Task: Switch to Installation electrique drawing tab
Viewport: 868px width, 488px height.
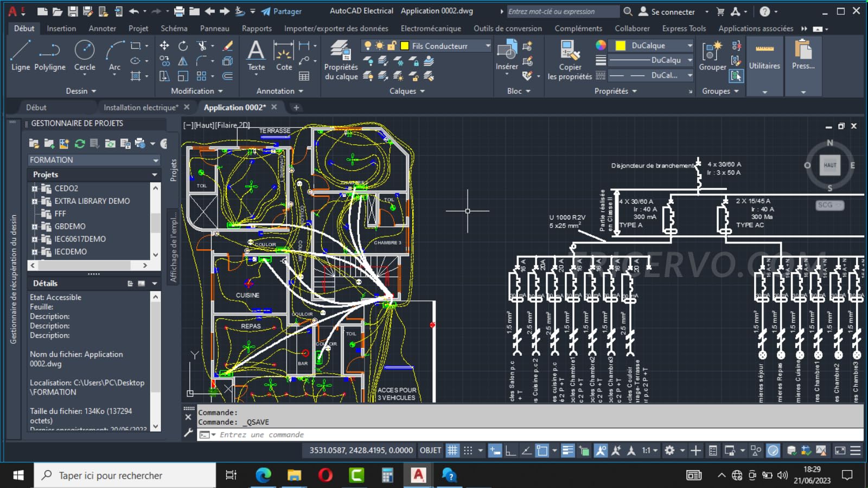Action: [141, 107]
